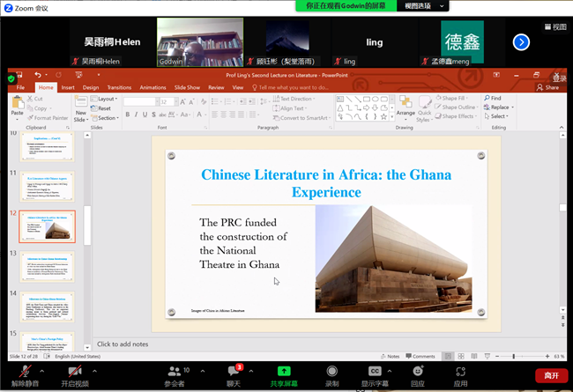Click the Paste icon in Clipboard group
The image size is (573, 392).
pos(18,107)
